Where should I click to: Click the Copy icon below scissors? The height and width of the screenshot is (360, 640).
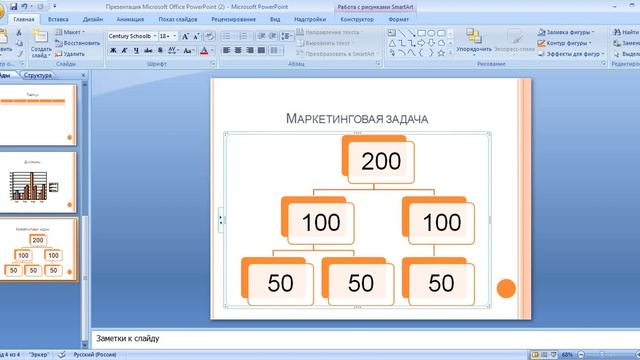[19, 43]
